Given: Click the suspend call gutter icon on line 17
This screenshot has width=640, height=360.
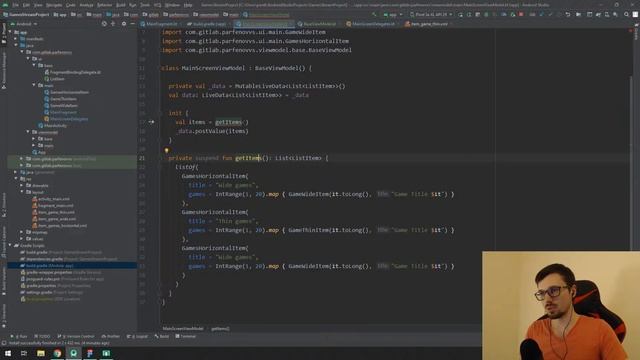Looking at the screenshot, I should click(x=151, y=122).
